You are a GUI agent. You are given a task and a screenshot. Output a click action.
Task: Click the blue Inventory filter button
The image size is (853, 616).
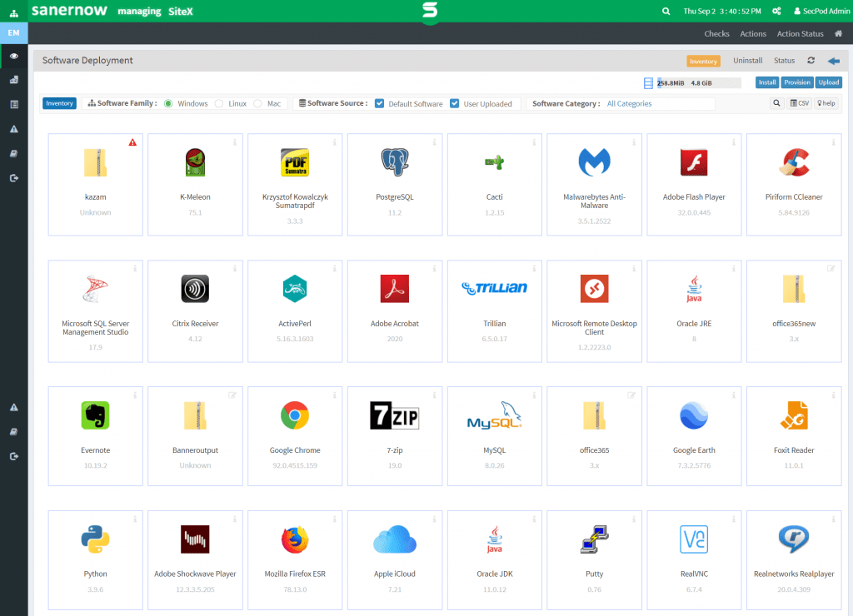(59, 103)
